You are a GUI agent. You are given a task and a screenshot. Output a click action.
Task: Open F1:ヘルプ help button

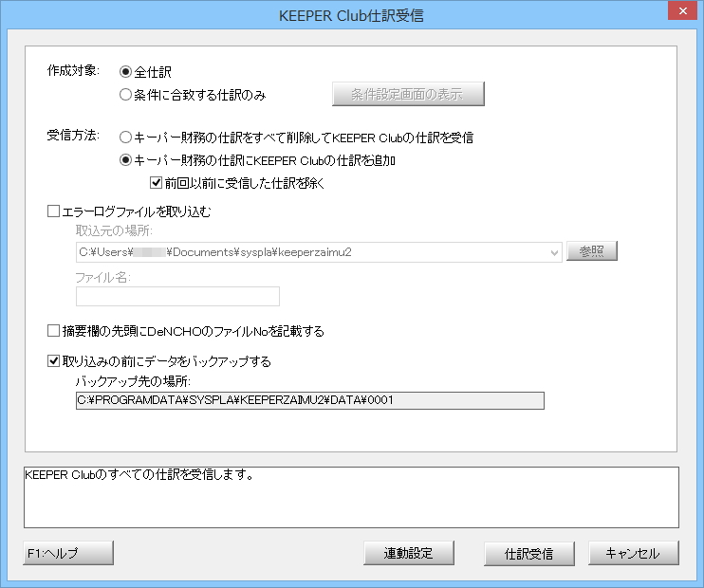[68, 553]
